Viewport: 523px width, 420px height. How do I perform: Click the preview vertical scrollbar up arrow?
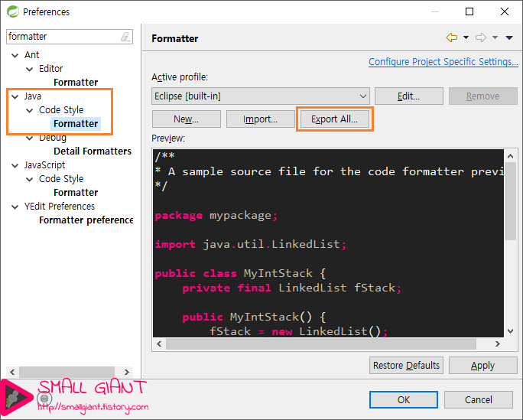click(x=510, y=156)
